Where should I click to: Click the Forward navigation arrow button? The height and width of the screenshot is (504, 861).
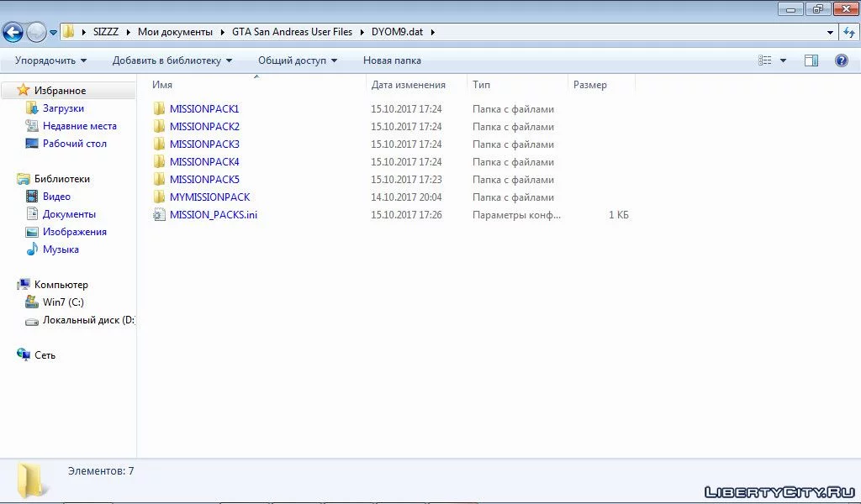point(36,33)
